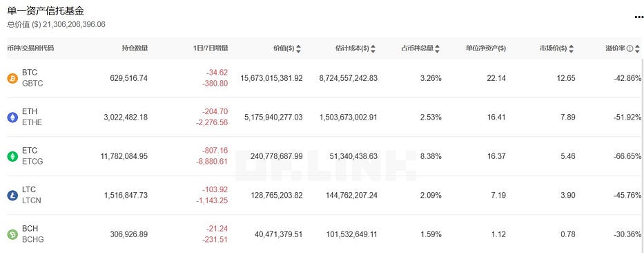This screenshot has width=644, height=253.
Task: Open the GBTC ticker link
Action: (32, 84)
